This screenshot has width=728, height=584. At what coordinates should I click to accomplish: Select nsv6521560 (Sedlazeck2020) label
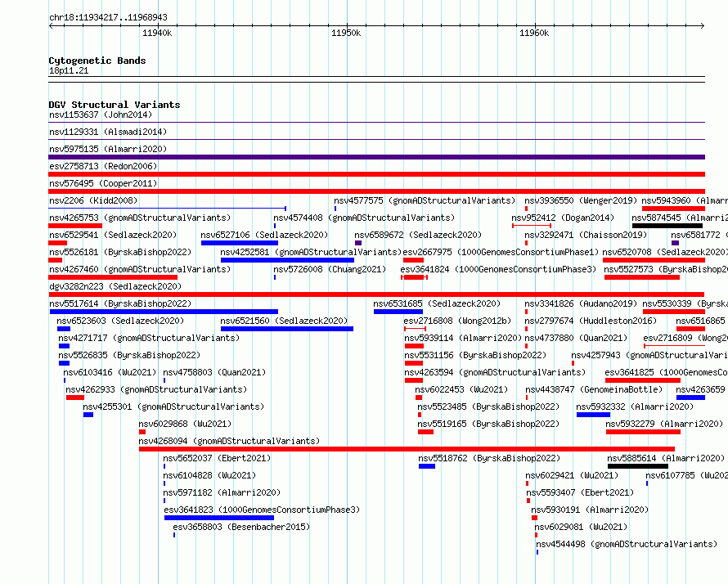(284, 321)
